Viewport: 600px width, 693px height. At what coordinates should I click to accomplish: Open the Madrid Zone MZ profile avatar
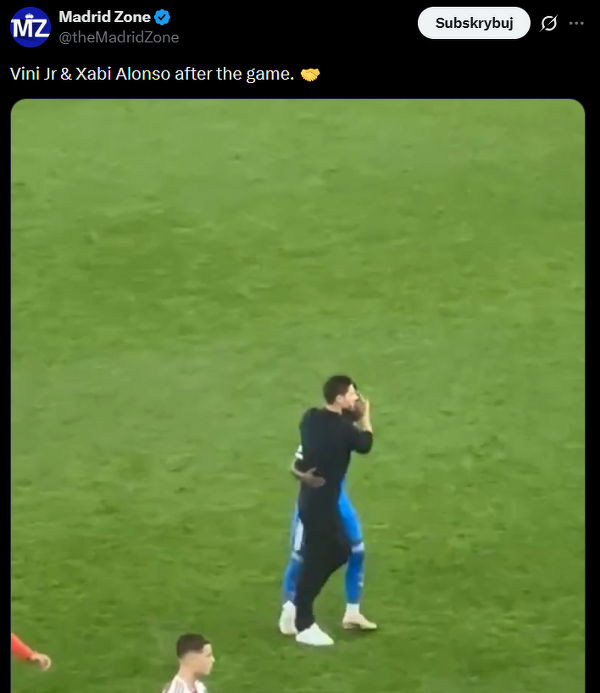[30, 27]
